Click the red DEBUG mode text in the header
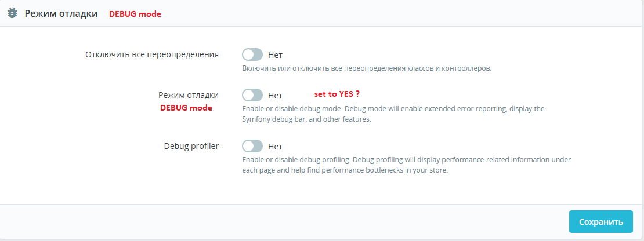This screenshot has height=241, width=644. pos(135,14)
